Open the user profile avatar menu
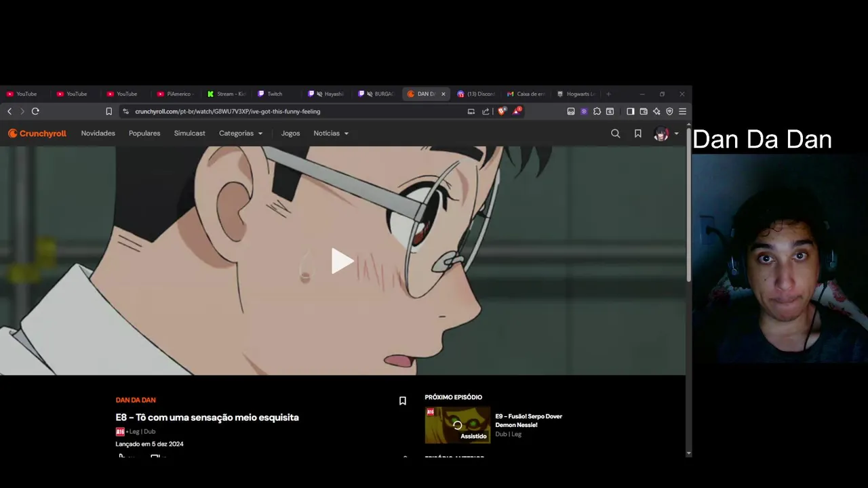Viewport: 868px width, 488px height. pos(665,134)
